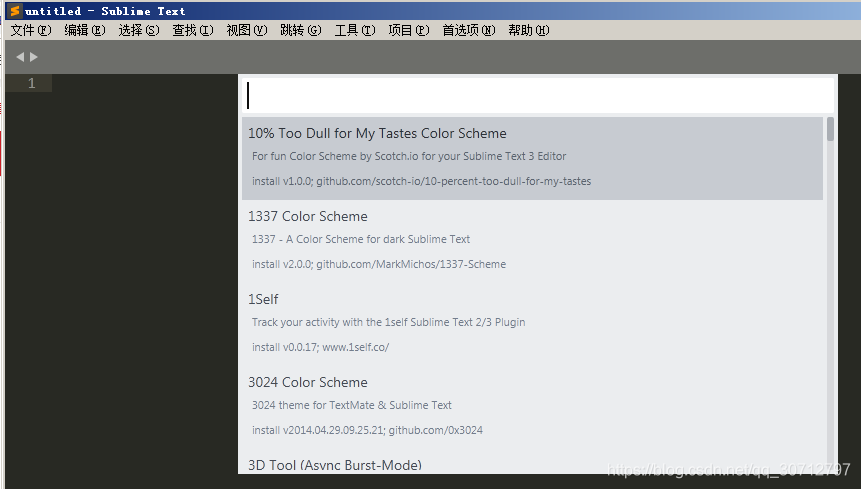Screen dimensions: 861x489
Task: Go to previous tab with left arrow
Action: click(20, 57)
